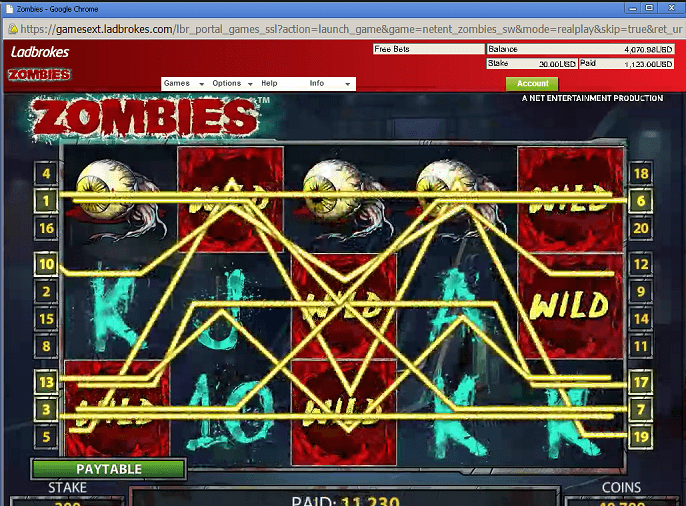Select payline indicator 9

641,292
